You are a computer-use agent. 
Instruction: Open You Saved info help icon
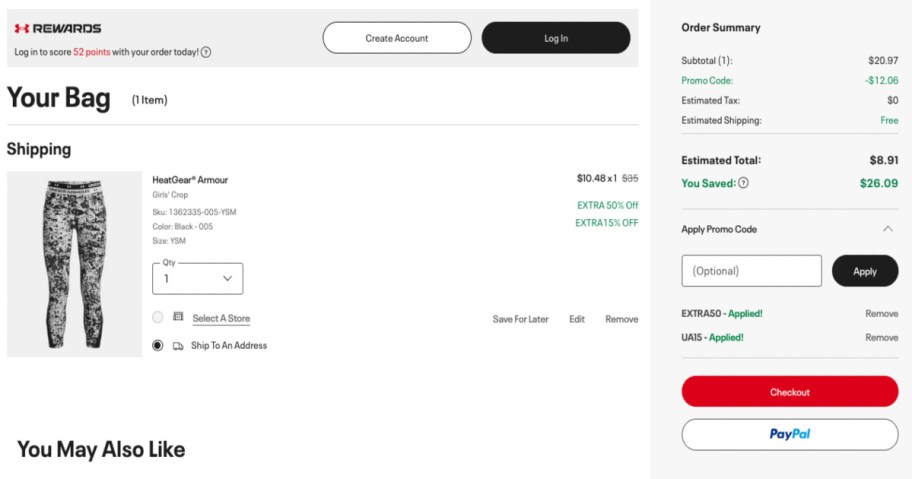[x=743, y=183]
